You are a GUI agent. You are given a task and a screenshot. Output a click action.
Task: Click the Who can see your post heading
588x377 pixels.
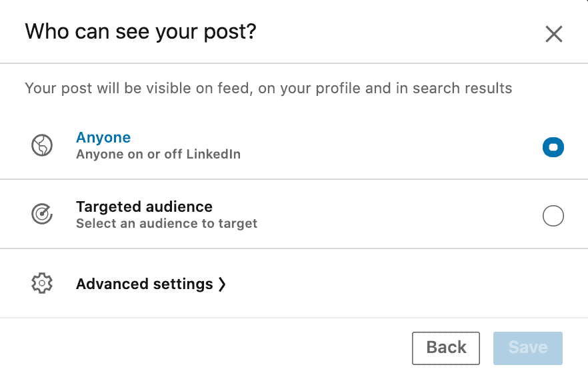(141, 31)
